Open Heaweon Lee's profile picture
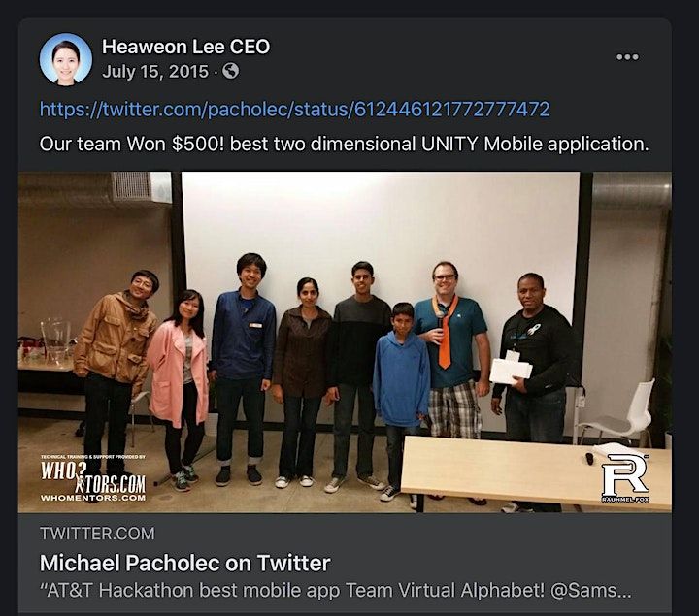Image resolution: width=699 pixels, height=616 pixels. [x=66, y=59]
